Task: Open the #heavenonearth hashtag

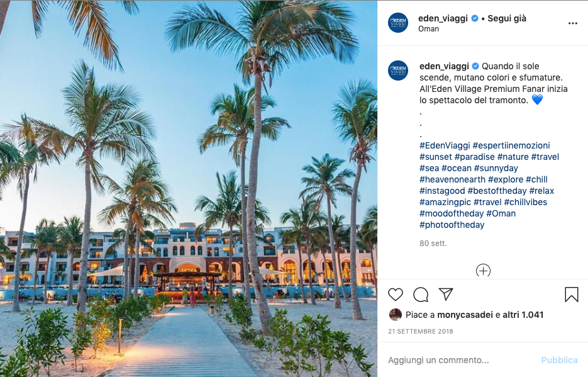Action: (452, 179)
